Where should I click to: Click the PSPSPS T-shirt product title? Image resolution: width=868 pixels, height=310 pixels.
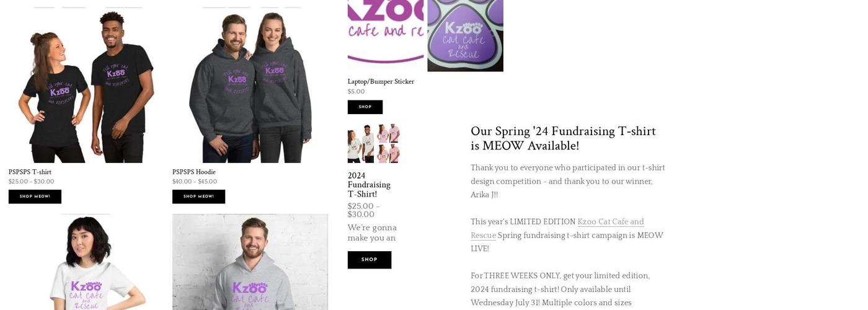coord(30,172)
